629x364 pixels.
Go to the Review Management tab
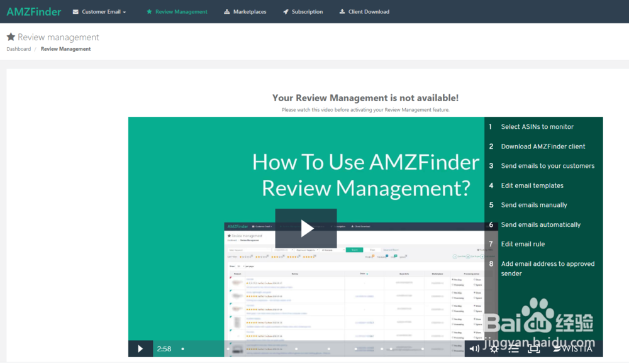177,11
